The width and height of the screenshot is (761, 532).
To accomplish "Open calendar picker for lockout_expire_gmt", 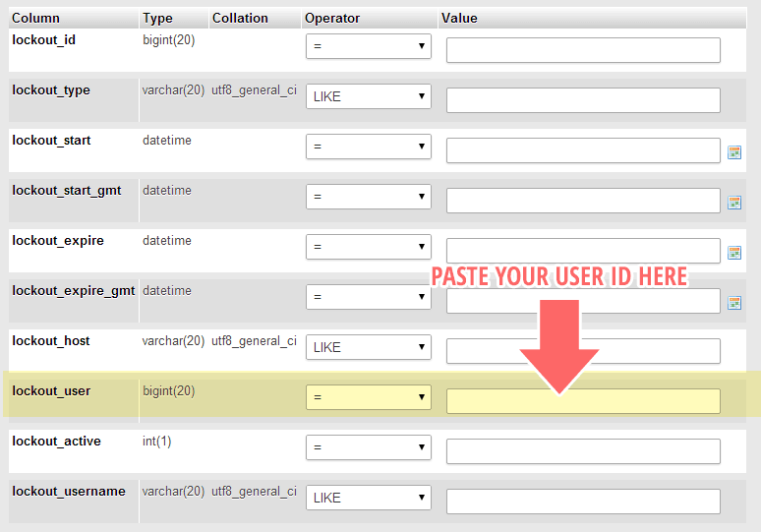I will 733,303.
